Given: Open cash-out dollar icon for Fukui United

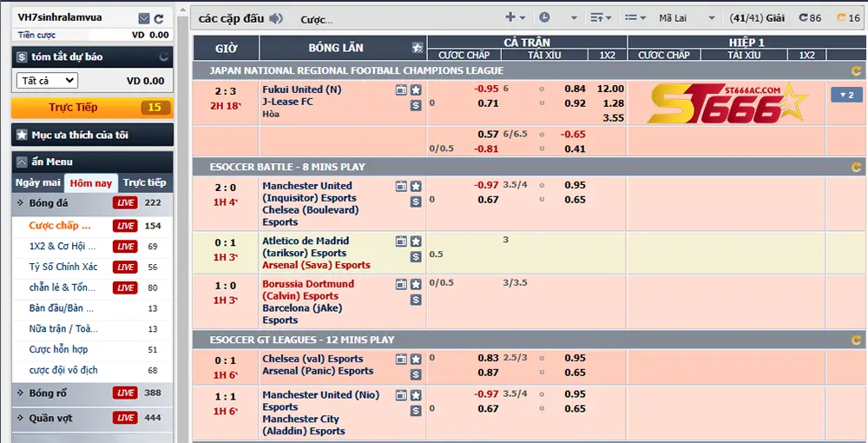Looking at the screenshot, I should (x=416, y=105).
